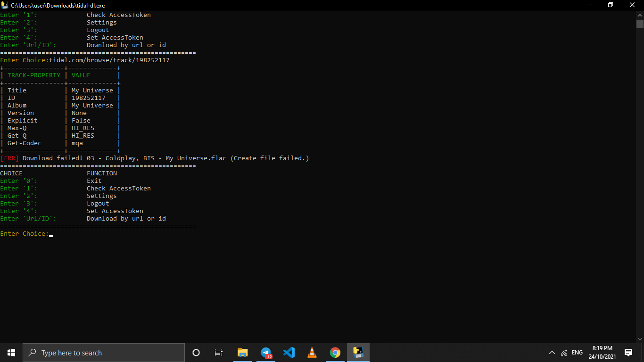Viewport: 644px width, 362px height.
Task: Open File Explorer from the taskbar
Action: coord(243,352)
